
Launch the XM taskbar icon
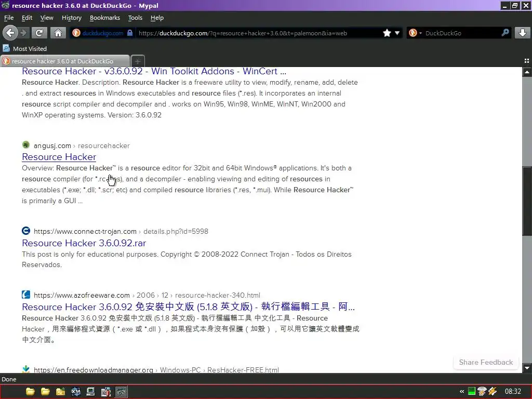click(x=76, y=392)
